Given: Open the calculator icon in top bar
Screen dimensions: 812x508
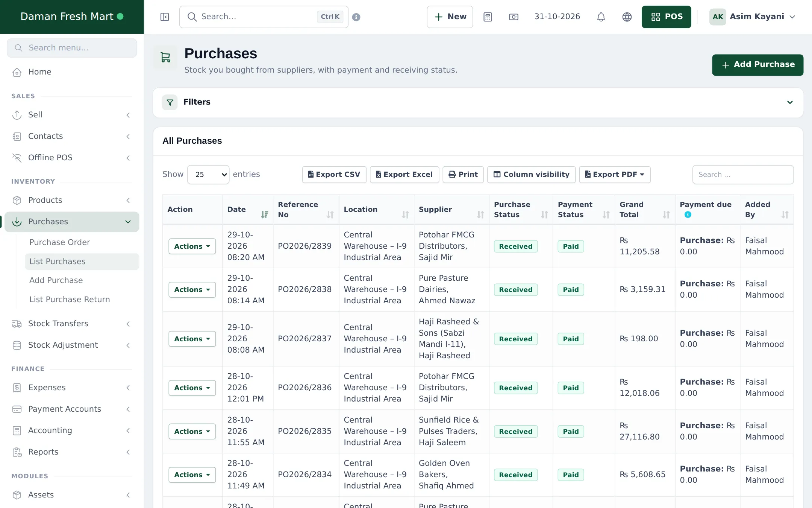Looking at the screenshot, I should [x=488, y=17].
